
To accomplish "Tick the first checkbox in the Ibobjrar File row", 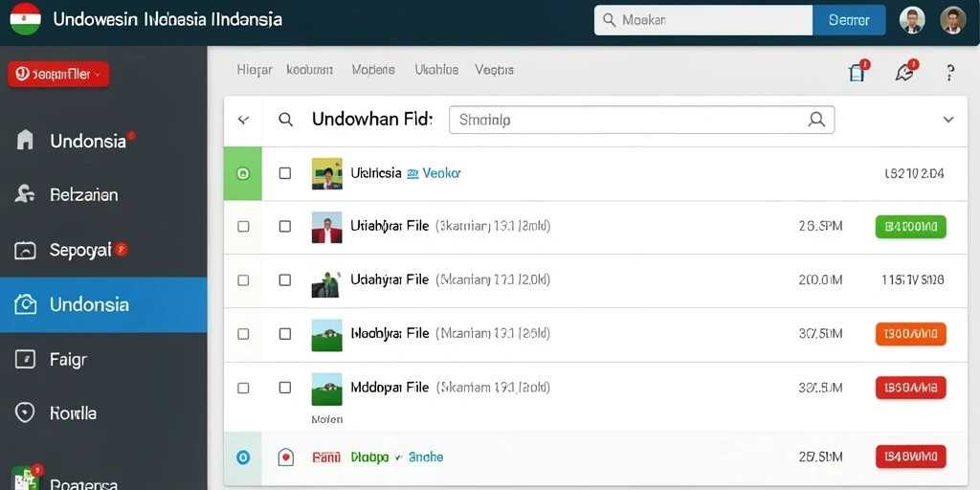I will (243, 334).
